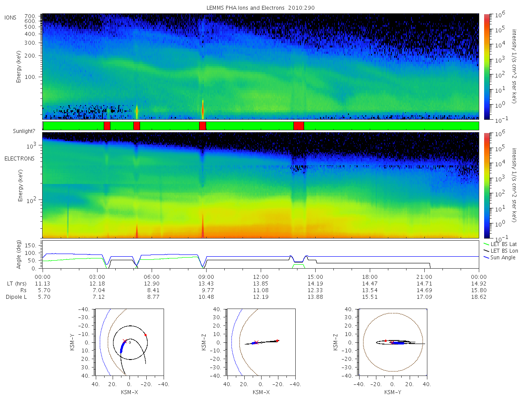532x399 pixels.
Task: Click the plot title LEMMS PHA Ions and Electrons
Action: pyautogui.click(x=261, y=8)
